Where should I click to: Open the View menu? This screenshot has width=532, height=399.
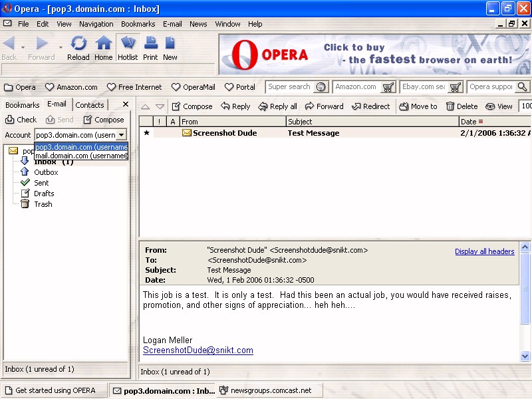64,24
